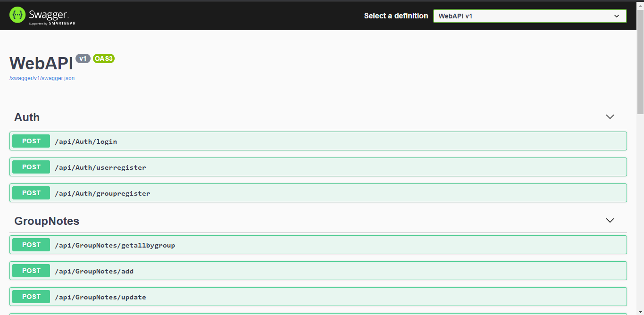The height and width of the screenshot is (315, 644).
Task: Open the Select a definition dropdown
Action: [x=529, y=16]
